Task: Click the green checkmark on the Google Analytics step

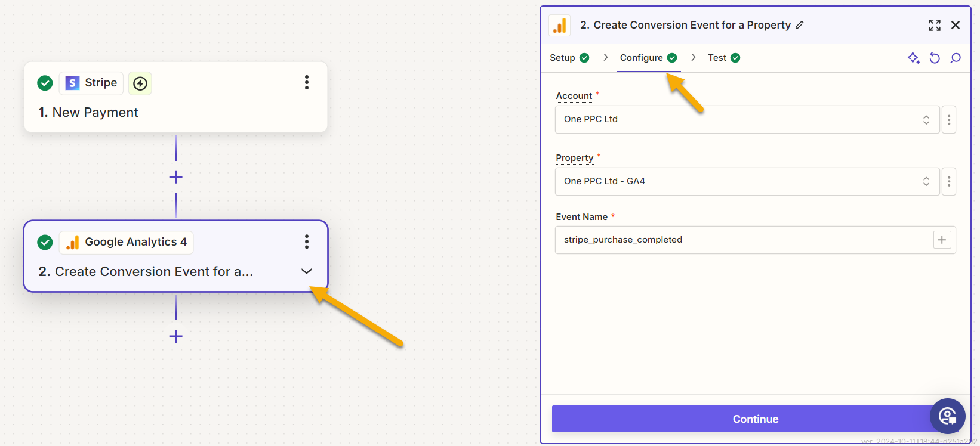Action: point(45,242)
